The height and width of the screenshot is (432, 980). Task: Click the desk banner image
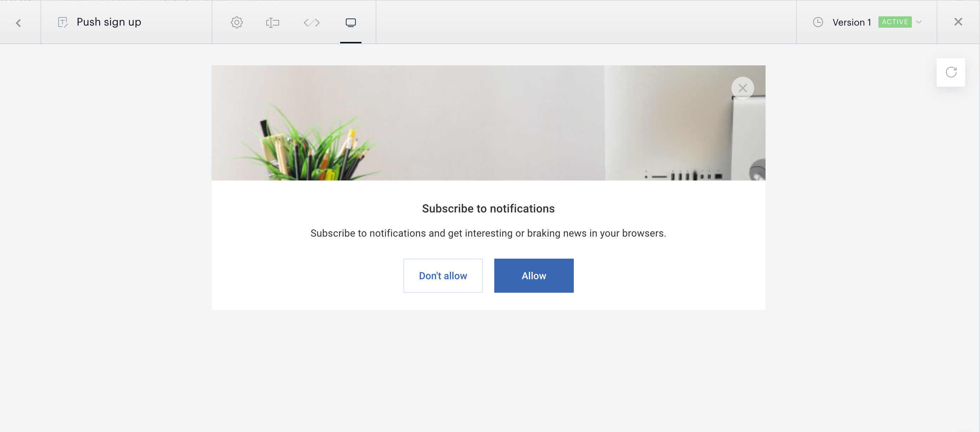coord(489,123)
